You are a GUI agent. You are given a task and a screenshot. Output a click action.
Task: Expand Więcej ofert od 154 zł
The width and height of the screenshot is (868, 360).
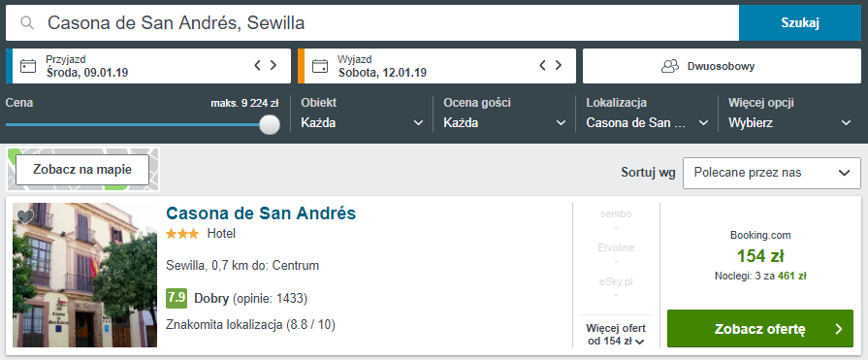pyautogui.click(x=616, y=335)
